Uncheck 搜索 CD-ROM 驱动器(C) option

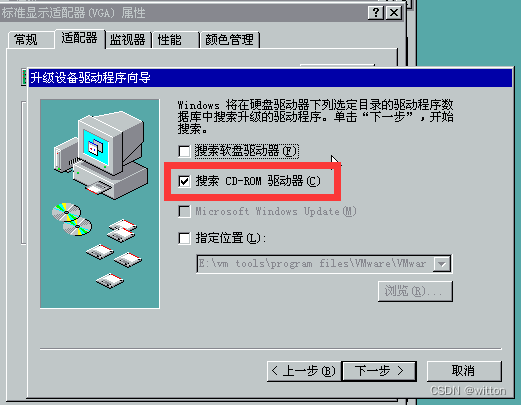tap(184, 181)
